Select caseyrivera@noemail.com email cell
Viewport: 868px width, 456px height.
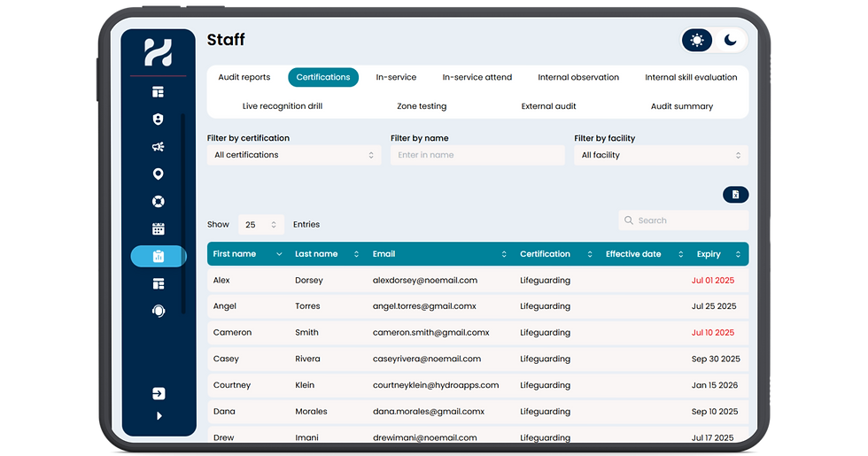click(427, 359)
